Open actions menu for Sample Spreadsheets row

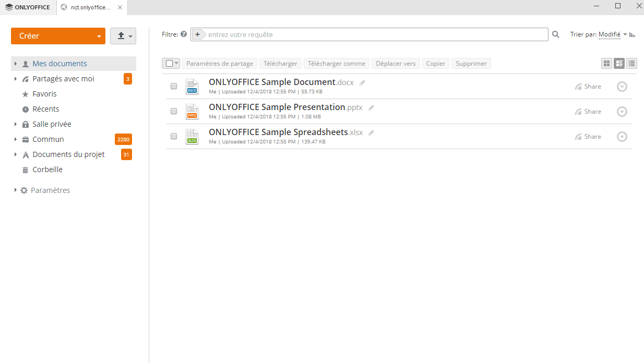point(622,137)
